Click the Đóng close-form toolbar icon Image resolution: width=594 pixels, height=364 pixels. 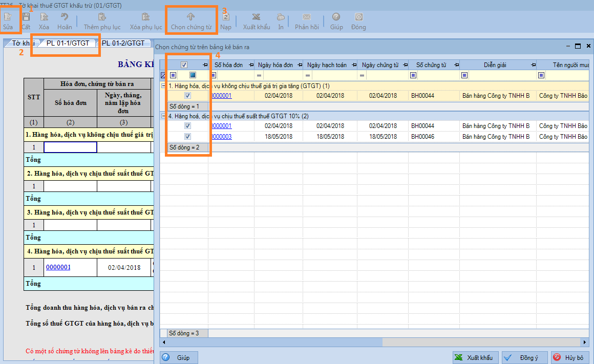click(x=358, y=17)
